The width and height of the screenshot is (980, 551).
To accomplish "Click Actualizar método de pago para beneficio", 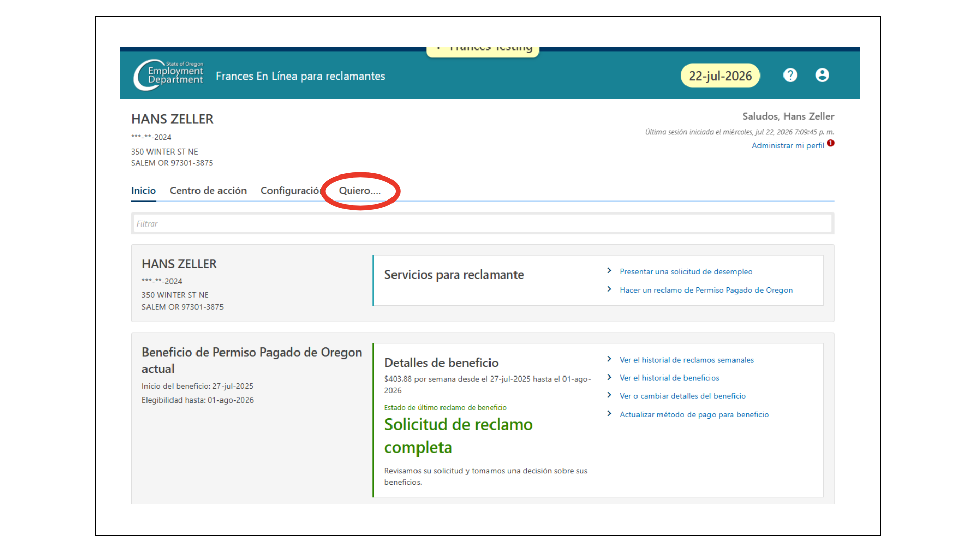I will tap(694, 415).
